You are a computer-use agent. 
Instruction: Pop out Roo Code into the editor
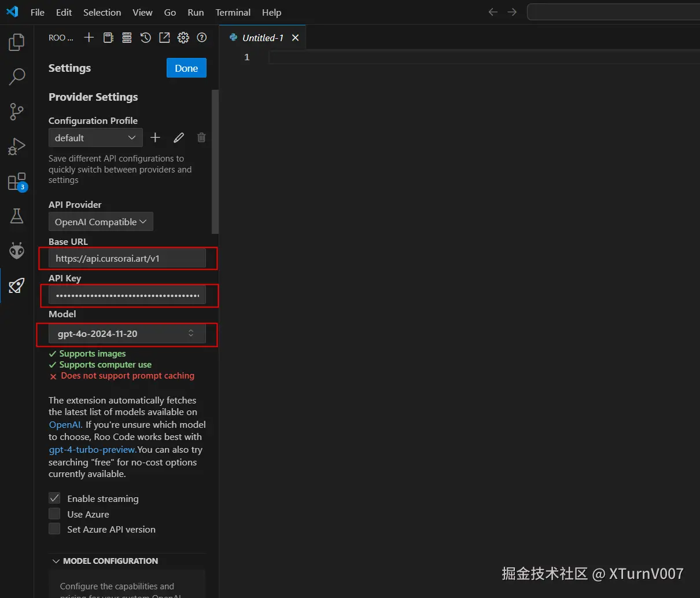click(164, 38)
